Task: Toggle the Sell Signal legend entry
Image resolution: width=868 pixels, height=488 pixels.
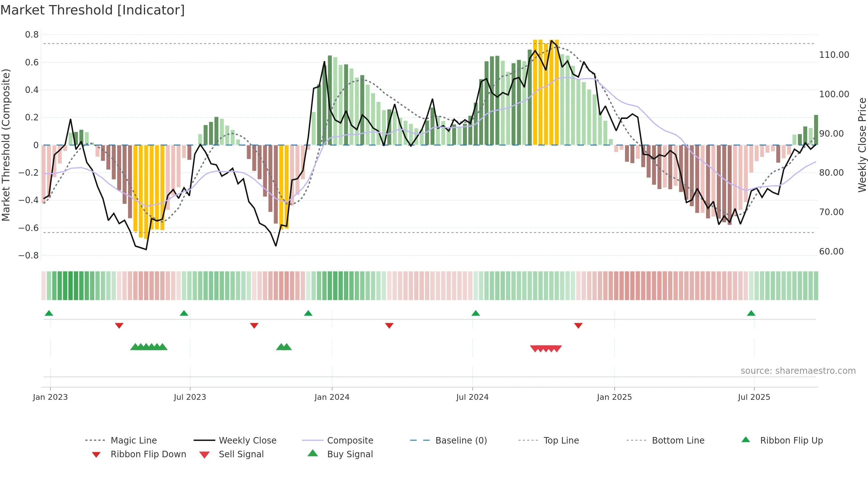Action: (231, 454)
